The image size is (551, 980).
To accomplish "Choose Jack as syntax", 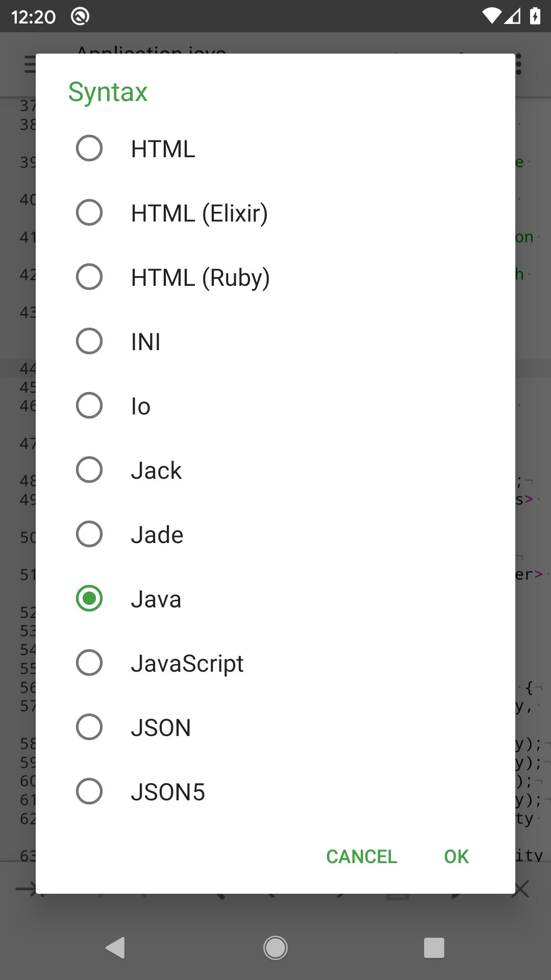I will (89, 470).
